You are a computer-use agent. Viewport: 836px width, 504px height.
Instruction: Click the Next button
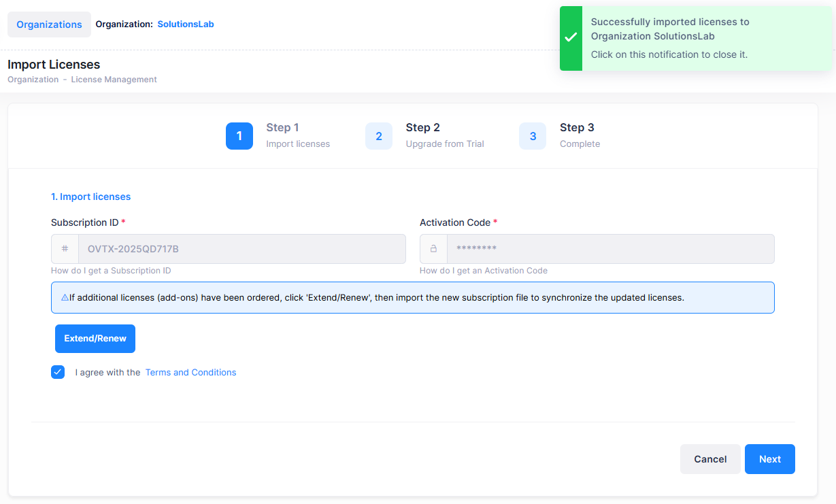769,459
